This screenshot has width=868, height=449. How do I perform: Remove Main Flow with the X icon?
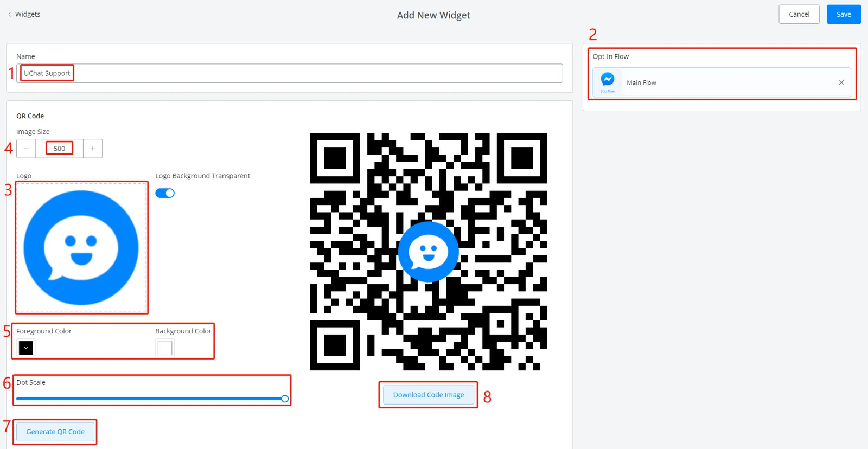point(841,82)
